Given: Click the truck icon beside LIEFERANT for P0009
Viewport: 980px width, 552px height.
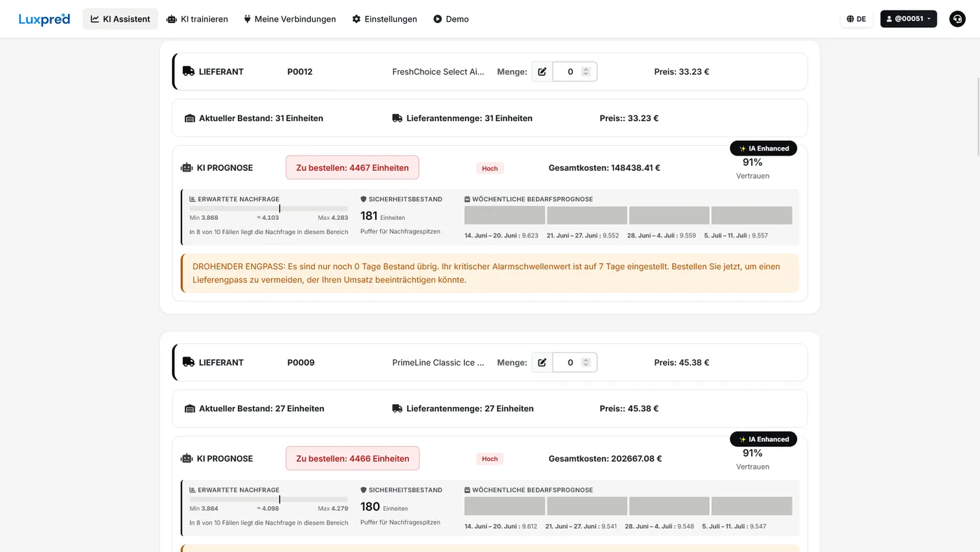Looking at the screenshot, I should pyautogui.click(x=188, y=362).
